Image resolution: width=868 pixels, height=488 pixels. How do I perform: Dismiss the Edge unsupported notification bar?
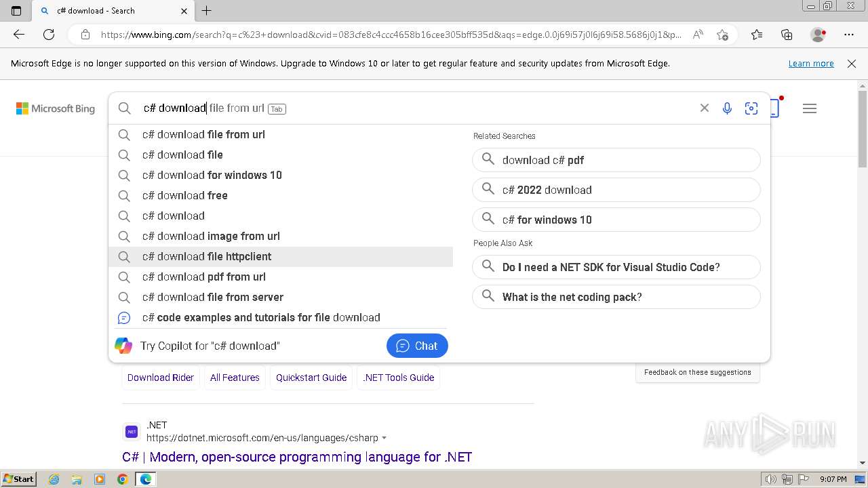click(852, 64)
